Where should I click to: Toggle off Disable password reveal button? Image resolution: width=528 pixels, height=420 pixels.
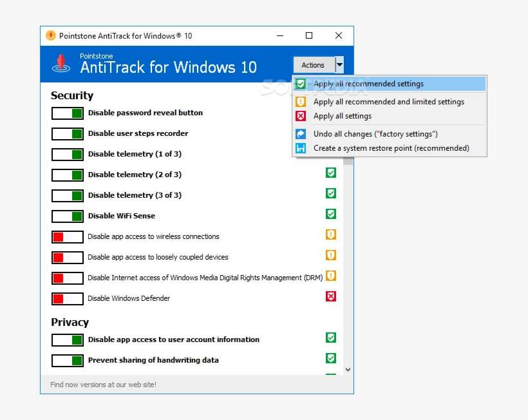[x=67, y=113]
